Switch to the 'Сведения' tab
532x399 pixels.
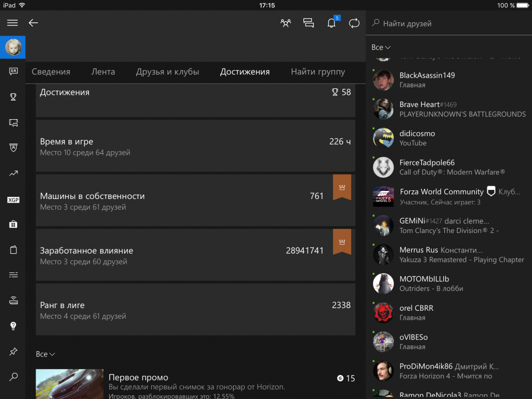(x=51, y=72)
